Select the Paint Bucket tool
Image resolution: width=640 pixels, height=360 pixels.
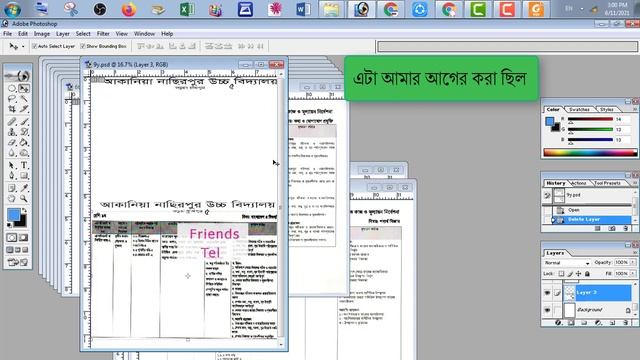(24, 142)
